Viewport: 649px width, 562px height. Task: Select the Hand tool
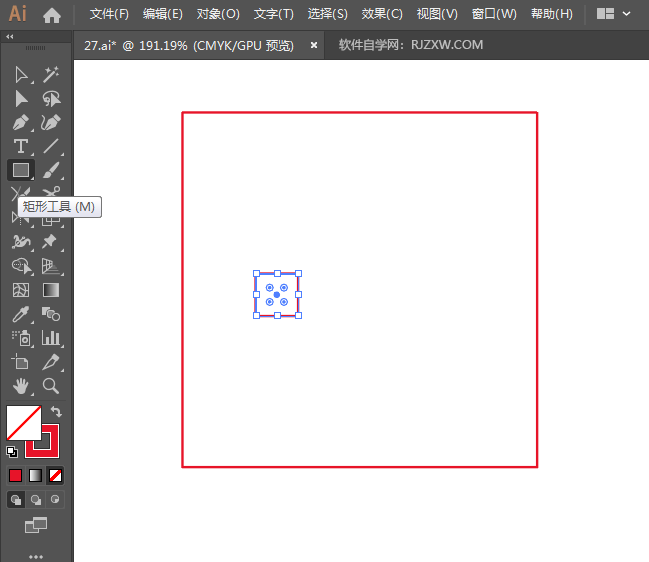(x=21, y=386)
